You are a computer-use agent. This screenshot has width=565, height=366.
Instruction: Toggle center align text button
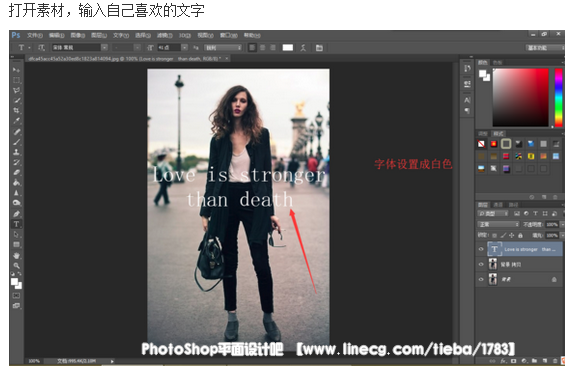point(263,48)
